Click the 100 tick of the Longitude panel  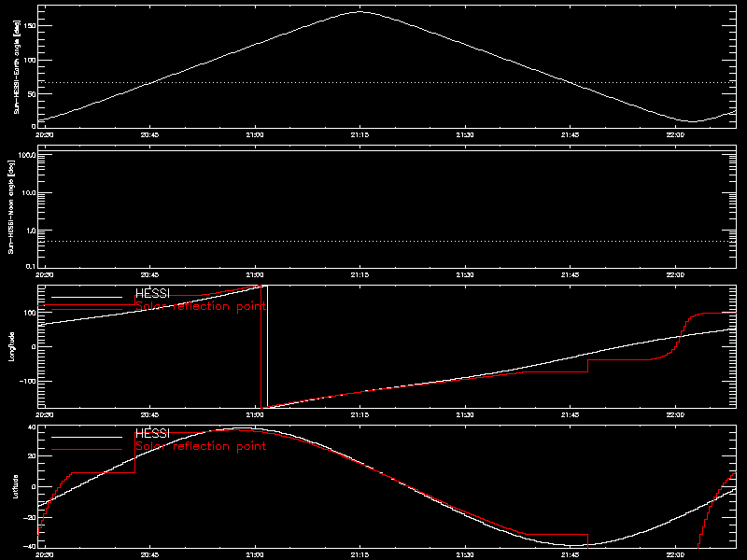[x=30, y=313]
